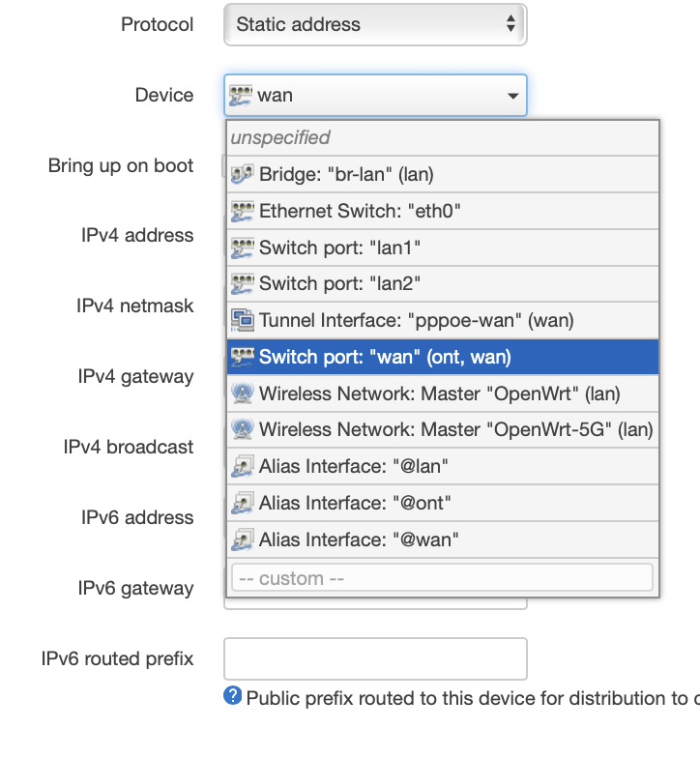Open the Protocol dropdown showing Static address

tap(375, 25)
